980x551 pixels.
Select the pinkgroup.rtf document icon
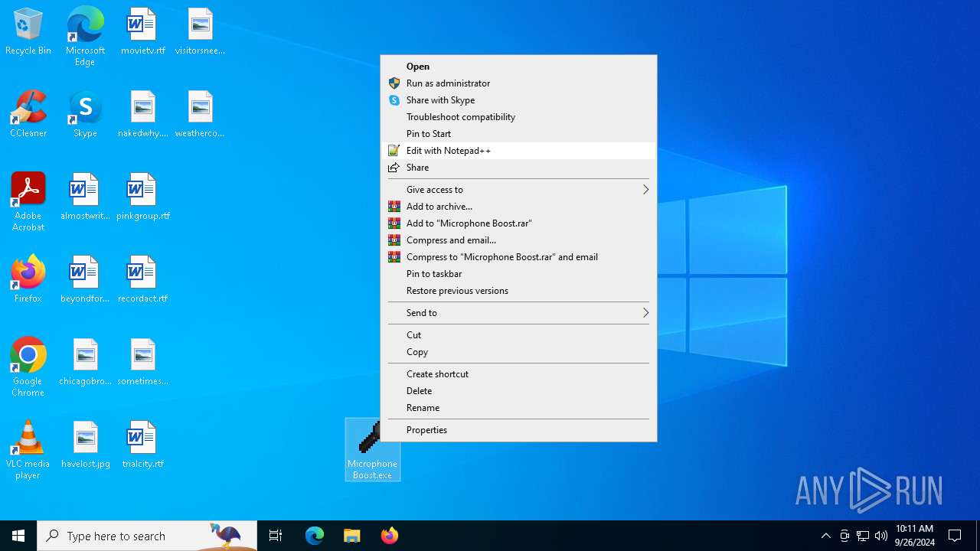point(142,197)
